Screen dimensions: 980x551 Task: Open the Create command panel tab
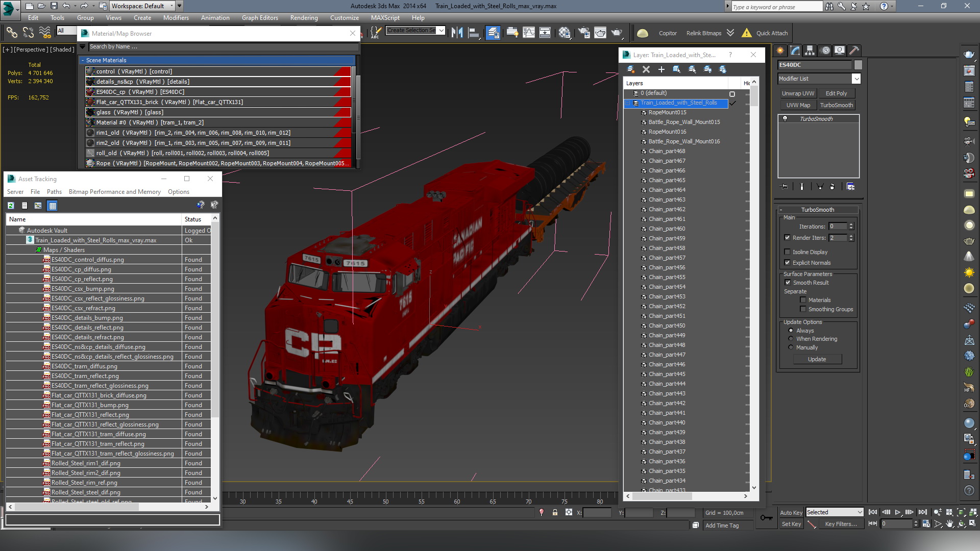click(780, 51)
